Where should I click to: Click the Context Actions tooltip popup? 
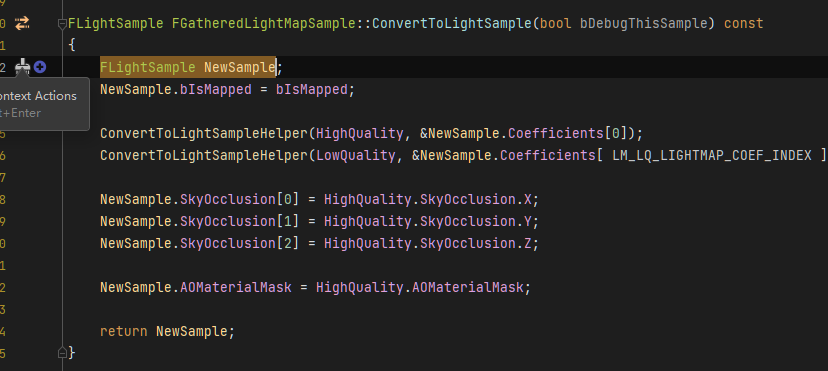pyautogui.click(x=44, y=104)
